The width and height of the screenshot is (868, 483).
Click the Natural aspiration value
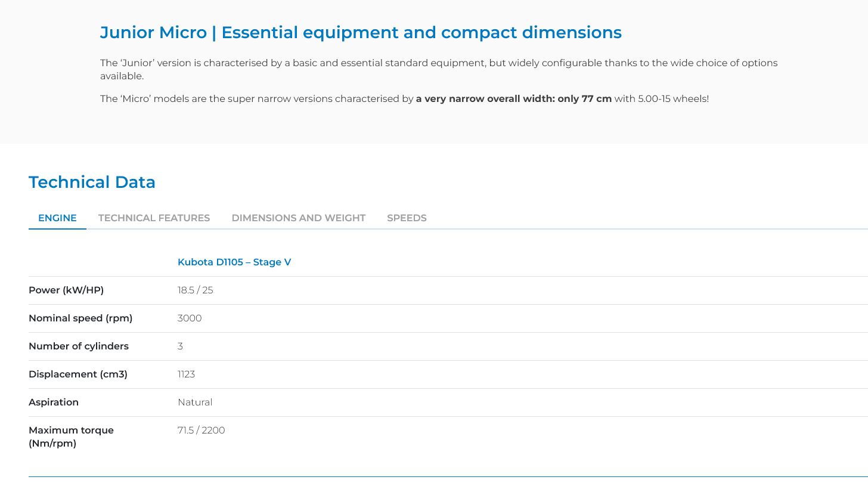pyautogui.click(x=195, y=402)
